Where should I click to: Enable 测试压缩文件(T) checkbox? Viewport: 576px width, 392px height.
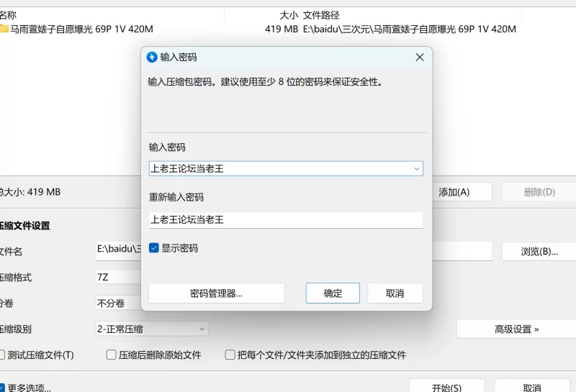[1, 355]
